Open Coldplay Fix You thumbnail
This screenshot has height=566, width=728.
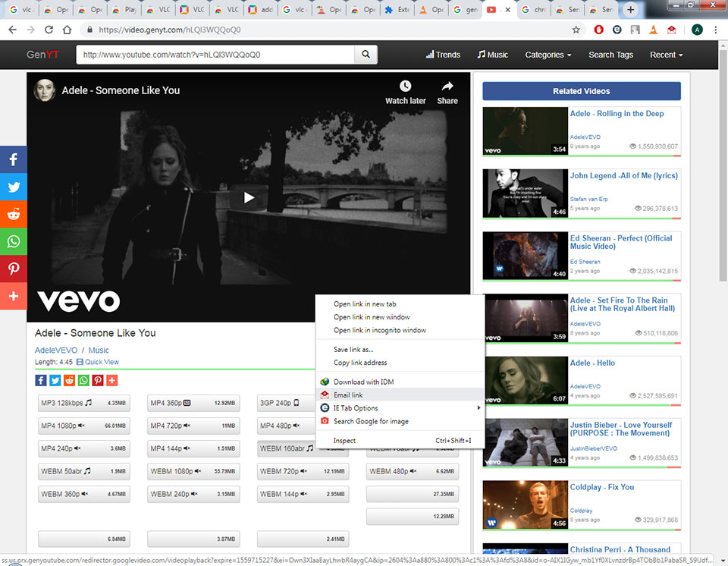click(x=525, y=505)
